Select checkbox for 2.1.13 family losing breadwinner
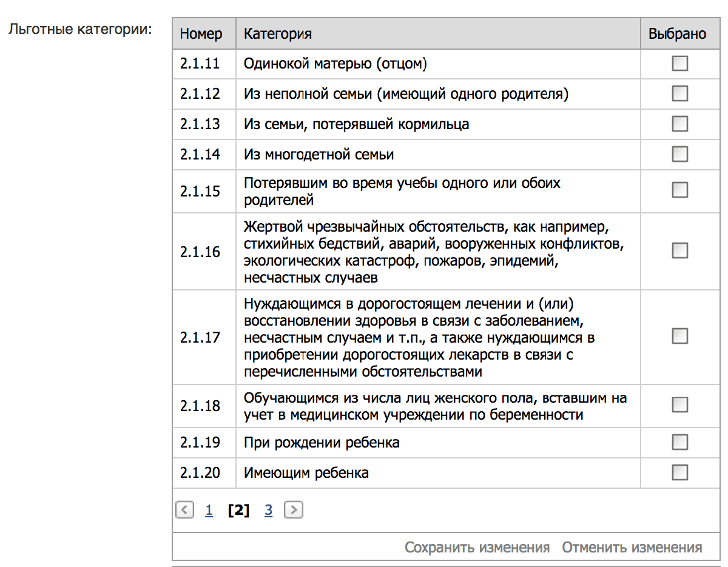Viewport: 728px width, 567px height. click(680, 124)
